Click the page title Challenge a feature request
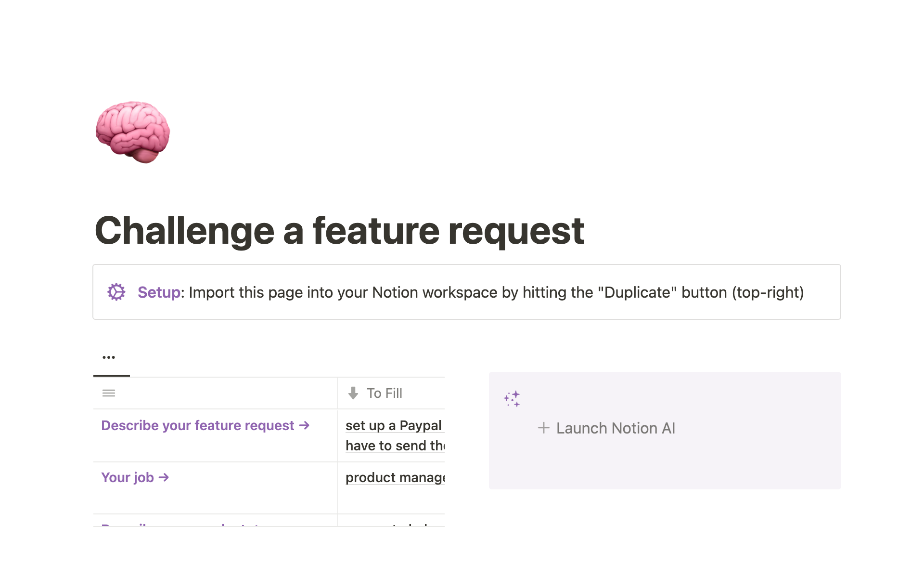Viewport: 924px width, 578px height. pyautogui.click(x=339, y=231)
